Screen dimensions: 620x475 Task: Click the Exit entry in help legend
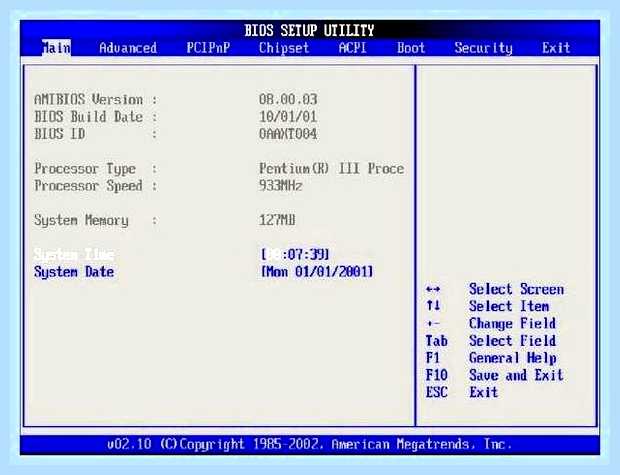point(484,392)
